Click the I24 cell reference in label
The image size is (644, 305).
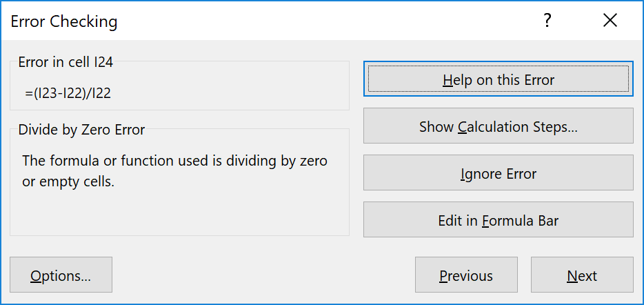click(102, 62)
